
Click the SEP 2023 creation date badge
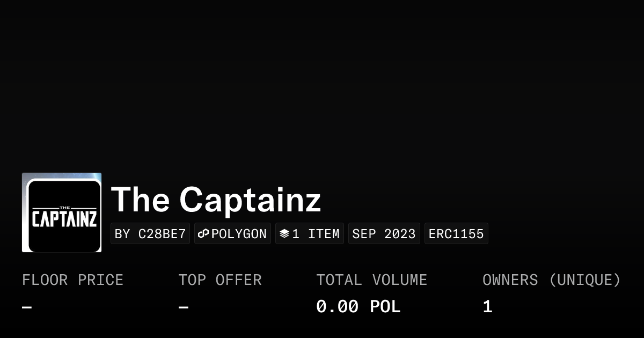[x=384, y=234]
